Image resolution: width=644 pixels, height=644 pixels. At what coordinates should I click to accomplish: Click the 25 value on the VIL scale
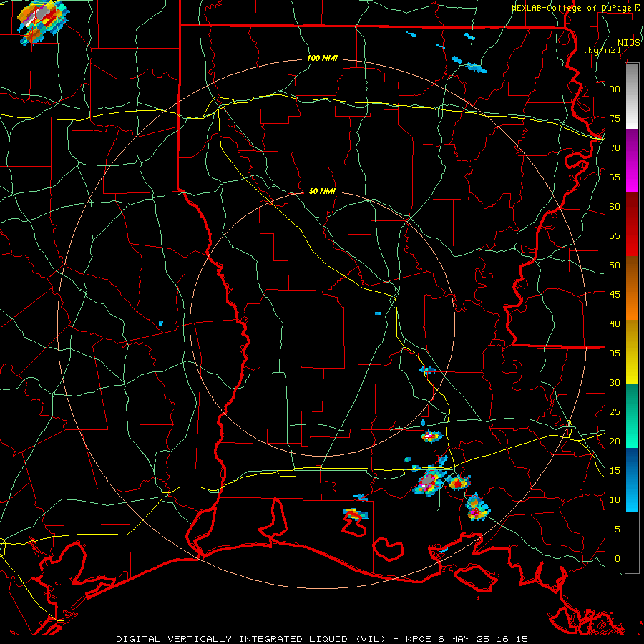click(615, 412)
